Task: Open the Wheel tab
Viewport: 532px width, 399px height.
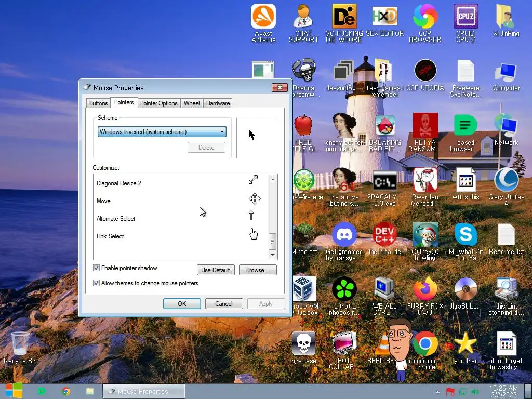Action: coord(192,103)
